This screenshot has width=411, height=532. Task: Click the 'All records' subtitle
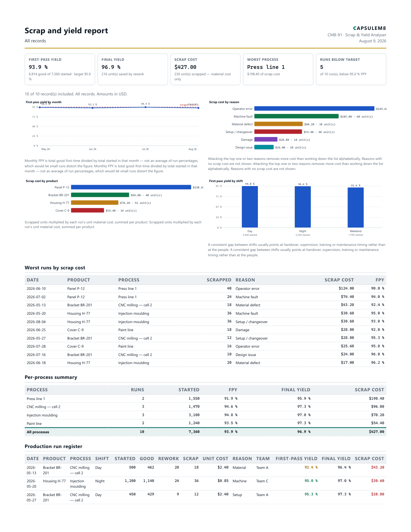pos(35,41)
